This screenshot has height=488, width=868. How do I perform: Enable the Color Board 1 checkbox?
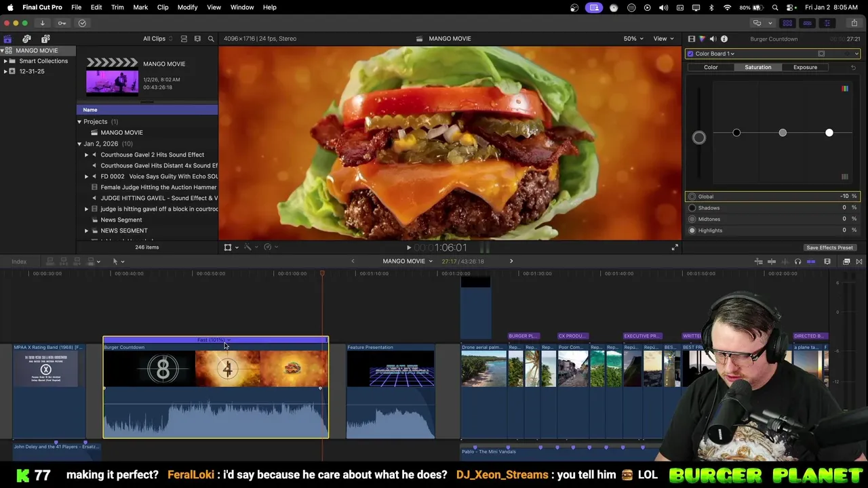point(690,54)
